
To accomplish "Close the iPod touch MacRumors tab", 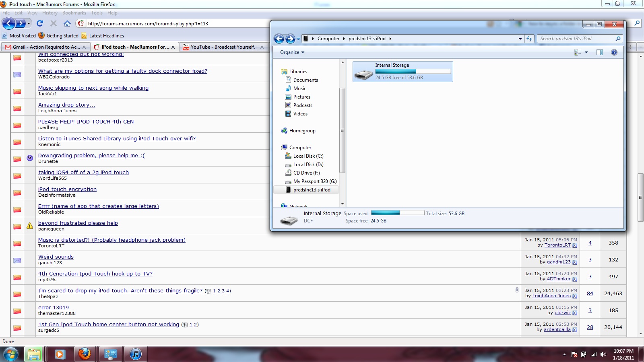I will coord(173,47).
